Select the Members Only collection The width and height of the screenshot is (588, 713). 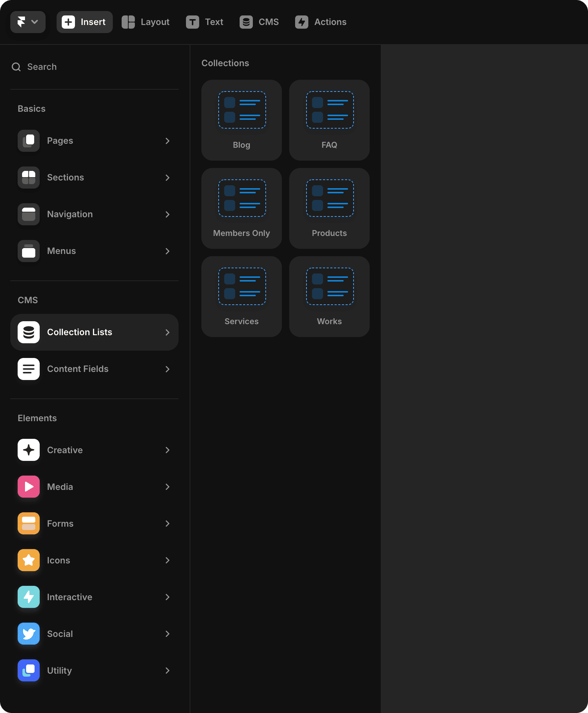tap(241, 208)
